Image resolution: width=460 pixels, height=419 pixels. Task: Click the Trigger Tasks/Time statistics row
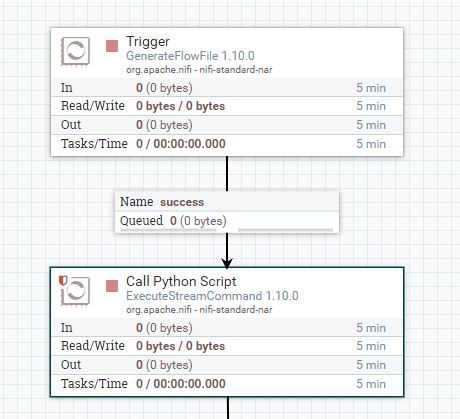[x=227, y=144]
